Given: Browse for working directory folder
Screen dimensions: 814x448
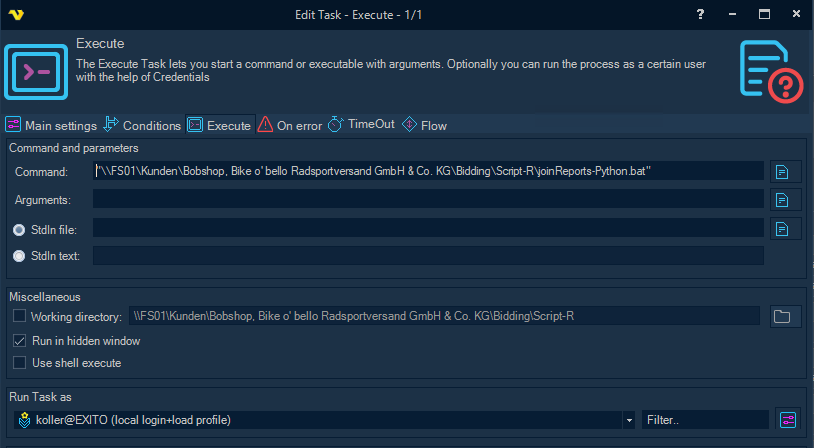Looking at the screenshot, I should (x=782, y=317).
